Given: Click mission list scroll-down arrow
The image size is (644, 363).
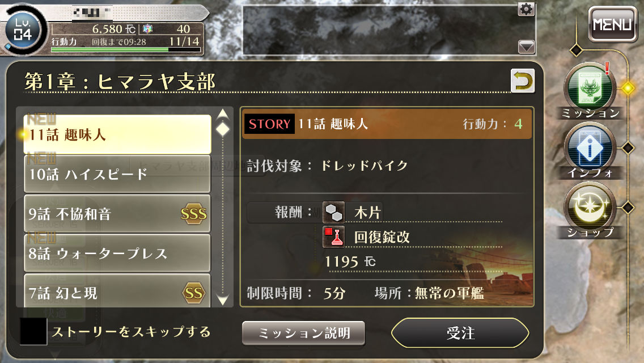Looking at the screenshot, I should 223,300.
